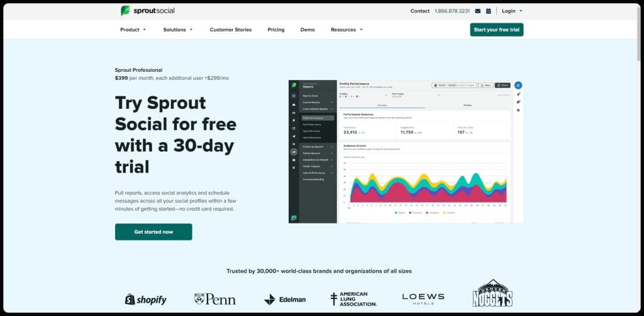Click the 11,750 engagements value
644x316 pixels.
point(407,133)
